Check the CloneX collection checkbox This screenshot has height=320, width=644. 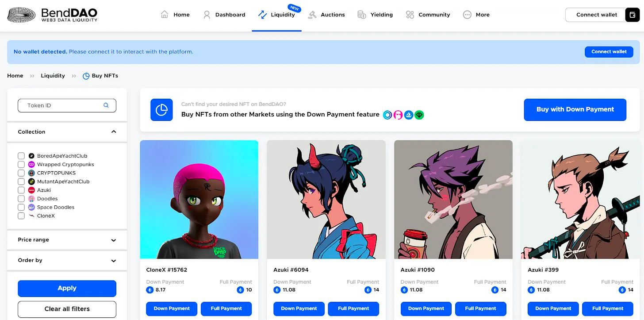tap(21, 216)
